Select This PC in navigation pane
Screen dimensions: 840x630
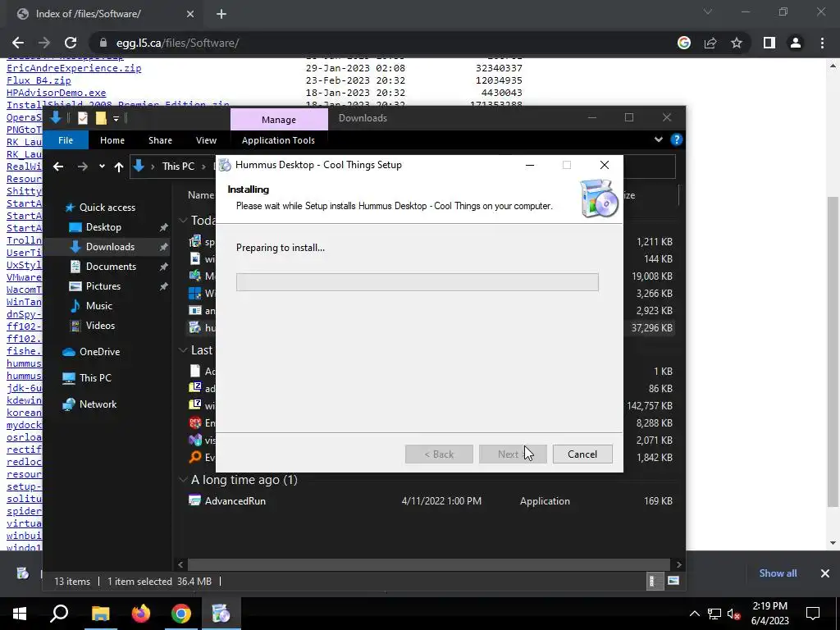pyautogui.click(x=95, y=378)
